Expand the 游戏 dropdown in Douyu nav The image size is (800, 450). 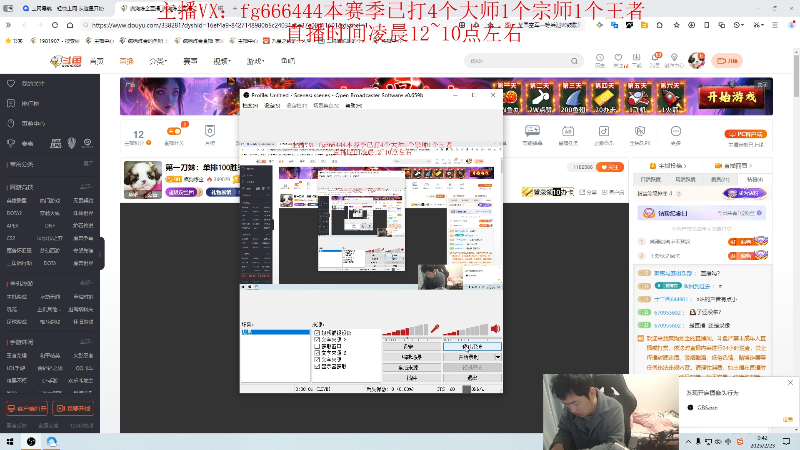coord(255,61)
